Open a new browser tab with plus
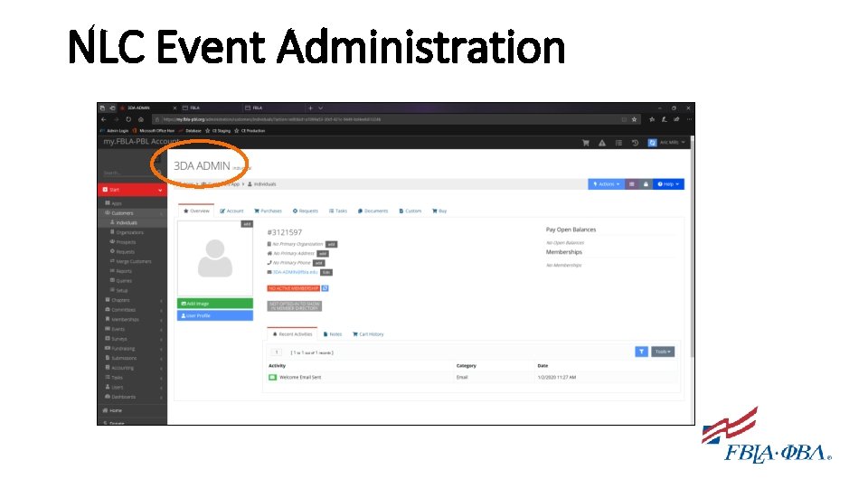This screenshot has width=868, height=488. tap(310, 108)
